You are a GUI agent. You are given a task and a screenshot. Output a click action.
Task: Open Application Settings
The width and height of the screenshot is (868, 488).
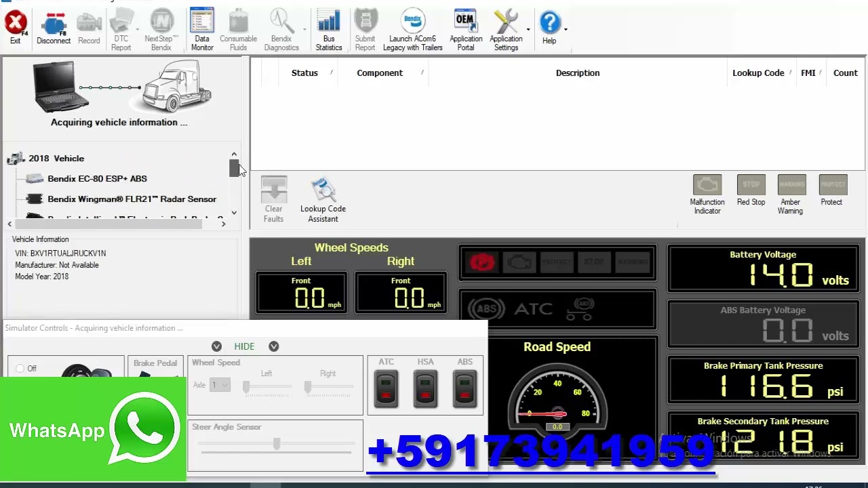(x=506, y=30)
